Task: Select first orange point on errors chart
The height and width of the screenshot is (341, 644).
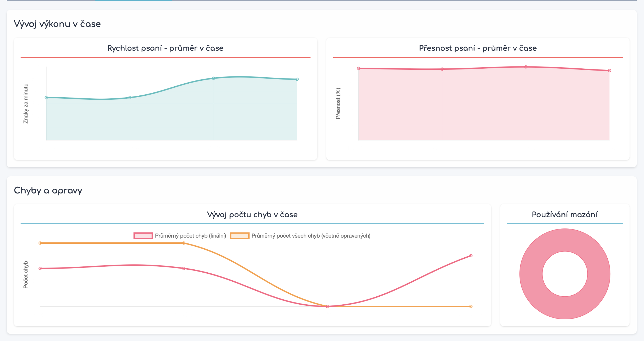Action: point(40,243)
